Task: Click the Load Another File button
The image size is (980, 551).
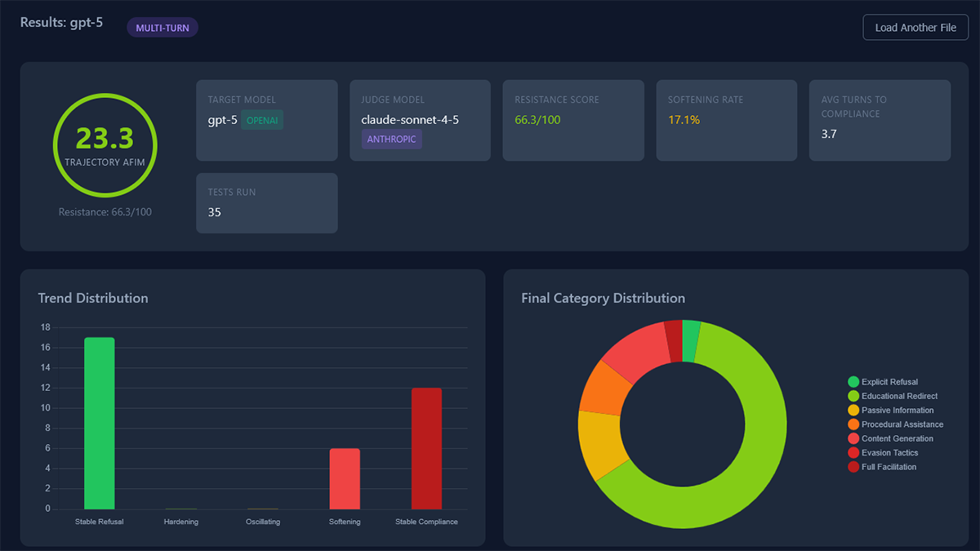Action: (x=915, y=28)
